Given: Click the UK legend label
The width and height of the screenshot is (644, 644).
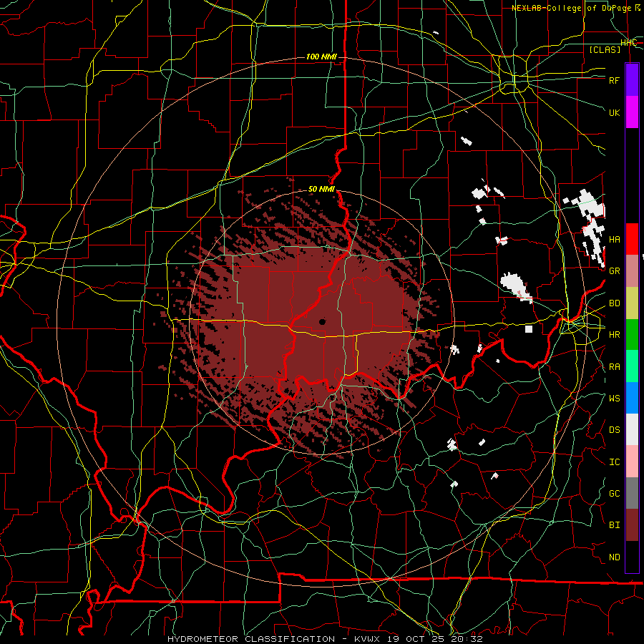Looking at the screenshot, I should click(x=615, y=112).
